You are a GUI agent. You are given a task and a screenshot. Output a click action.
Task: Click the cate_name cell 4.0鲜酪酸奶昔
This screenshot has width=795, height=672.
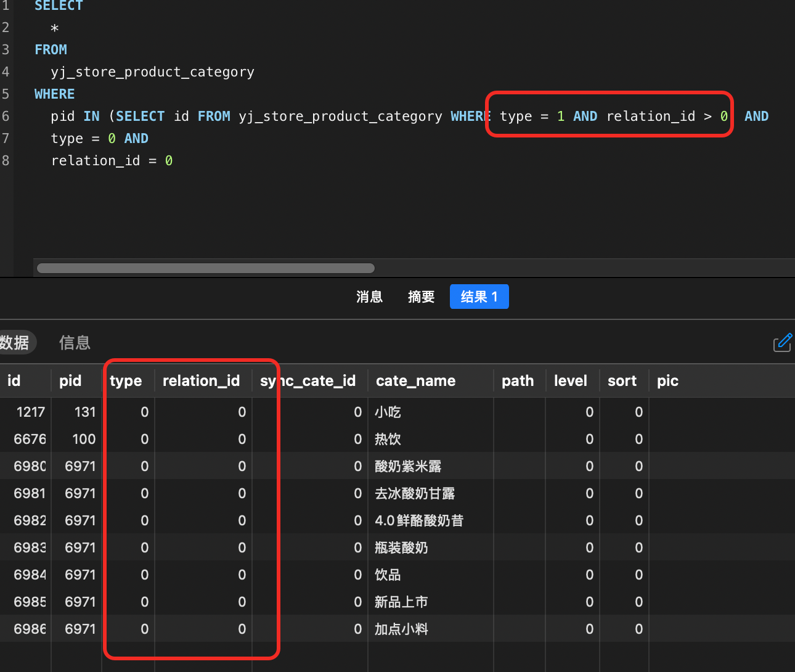pyautogui.click(x=419, y=520)
